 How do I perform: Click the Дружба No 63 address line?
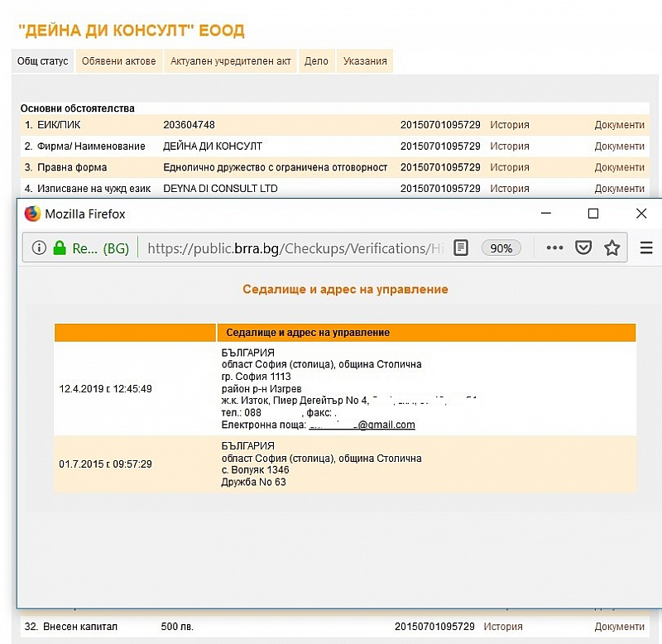tap(254, 483)
